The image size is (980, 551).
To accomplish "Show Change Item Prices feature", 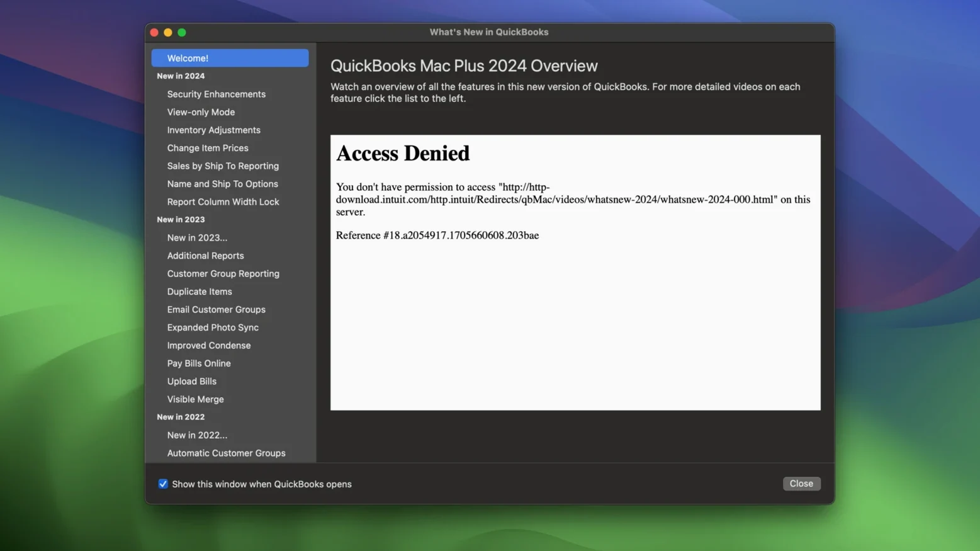I will (x=208, y=148).
